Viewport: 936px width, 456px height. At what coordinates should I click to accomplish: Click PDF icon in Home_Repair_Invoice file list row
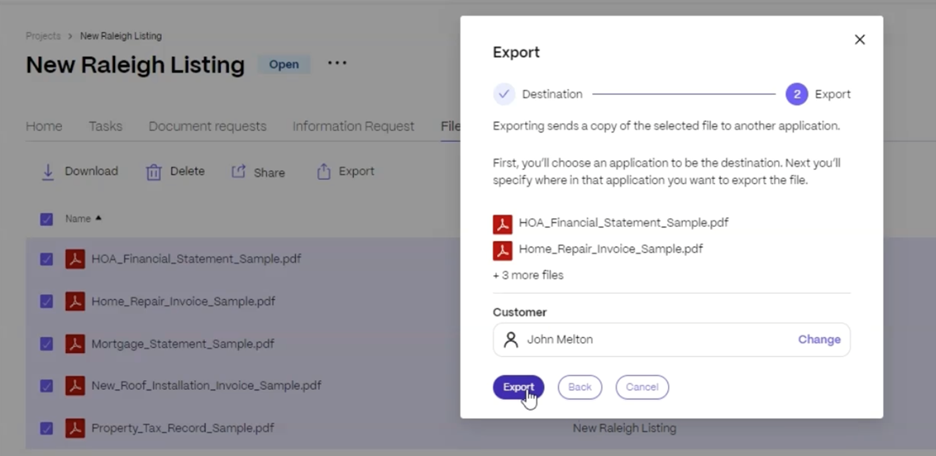75,301
